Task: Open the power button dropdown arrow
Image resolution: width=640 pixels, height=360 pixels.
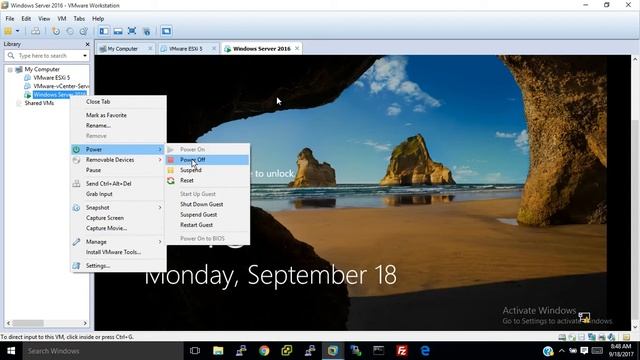Action: [18, 31]
